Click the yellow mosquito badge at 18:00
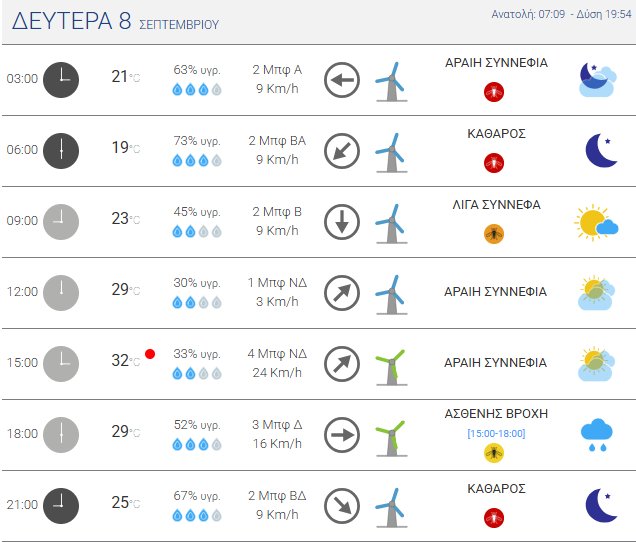The image size is (636, 542). point(493,453)
